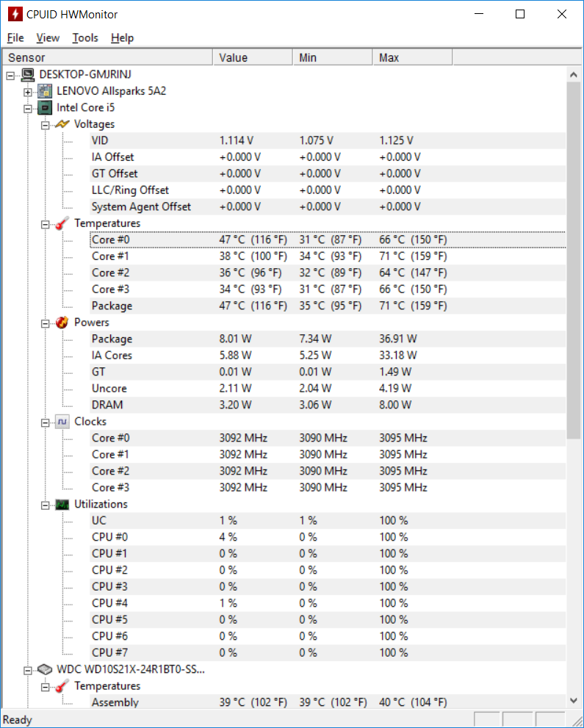Click the DESKTOP-GMJRINJ computer icon
This screenshot has width=584, height=728.
(x=29, y=74)
